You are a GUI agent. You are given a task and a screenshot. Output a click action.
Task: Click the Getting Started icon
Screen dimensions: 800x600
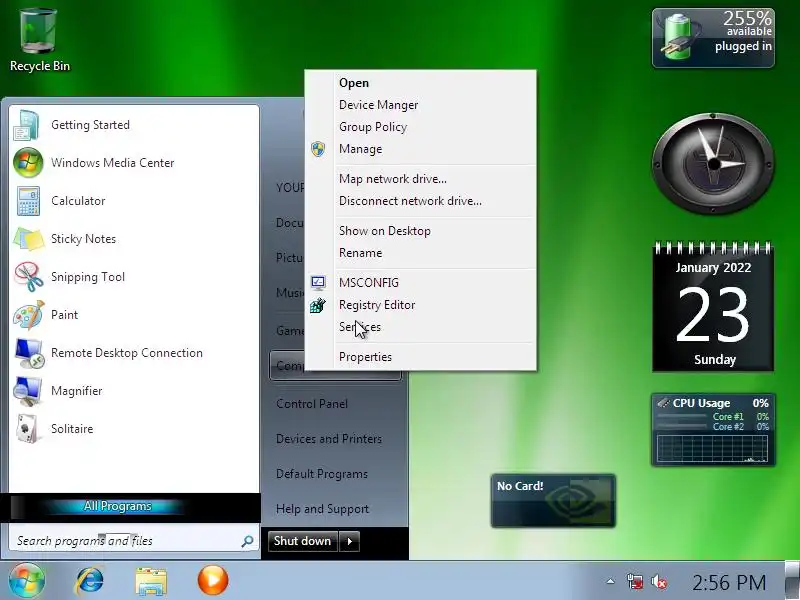(28, 125)
